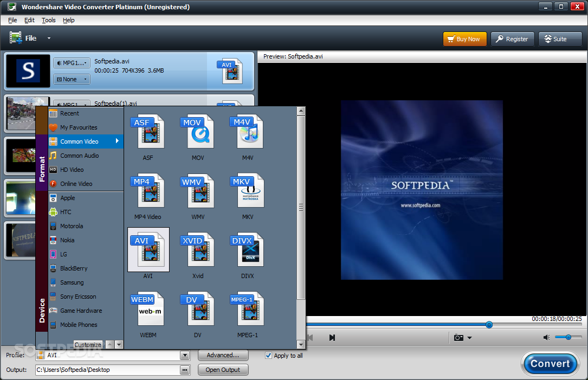The image size is (588, 380).
Task: Toggle Apply to all checkbox
Action: click(x=268, y=356)
